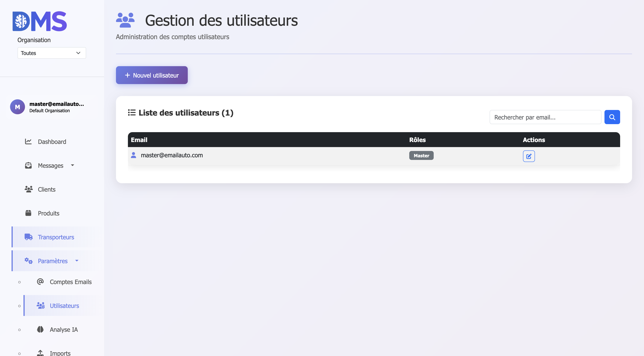Click the edit icon for master@emailauto.com
Image resolution: width=644 pixels, height=356 pixels.
529,156
